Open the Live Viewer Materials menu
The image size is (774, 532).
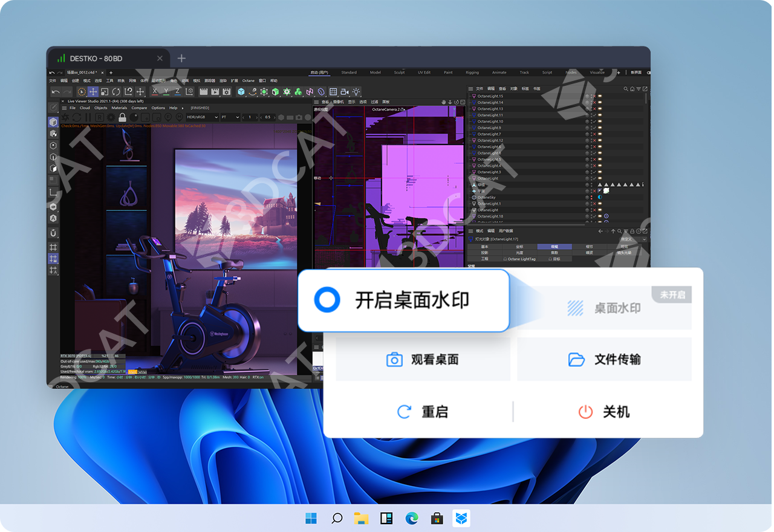click(x=119, y=108)
